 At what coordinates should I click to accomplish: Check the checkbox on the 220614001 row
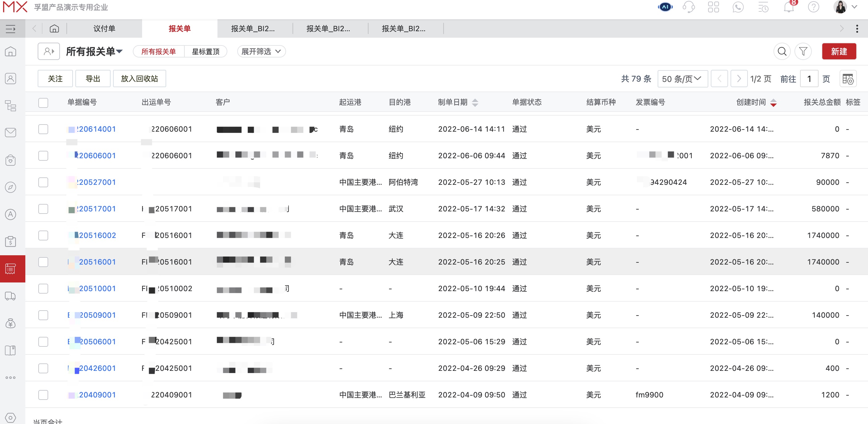(43, 129)
